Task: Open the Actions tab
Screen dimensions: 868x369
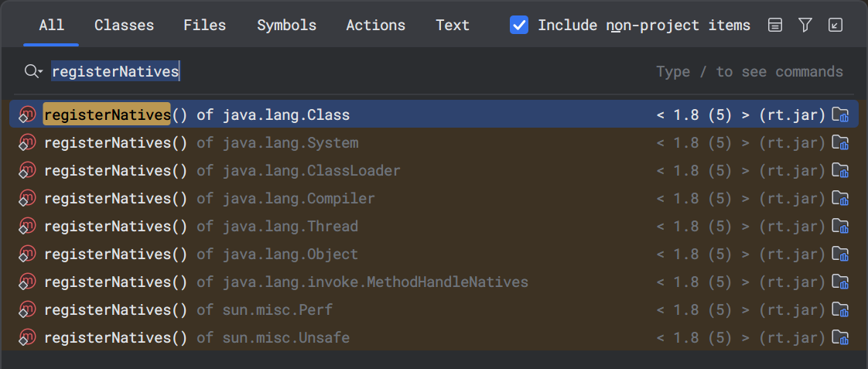Action: (376, 26)
